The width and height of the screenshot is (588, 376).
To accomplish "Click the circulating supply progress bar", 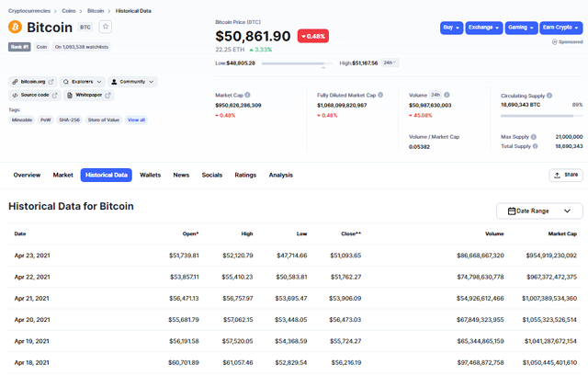I will coord(541,116).
